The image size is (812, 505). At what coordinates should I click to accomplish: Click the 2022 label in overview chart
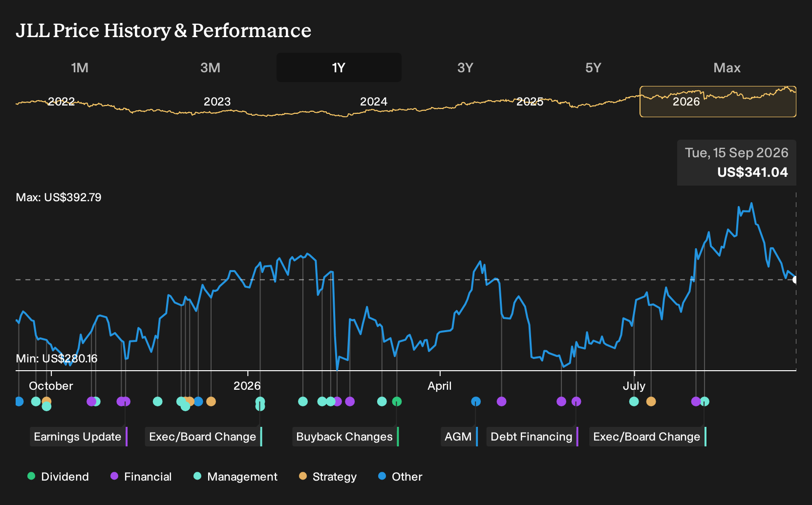pyautogui.click(x=61, y=102)
